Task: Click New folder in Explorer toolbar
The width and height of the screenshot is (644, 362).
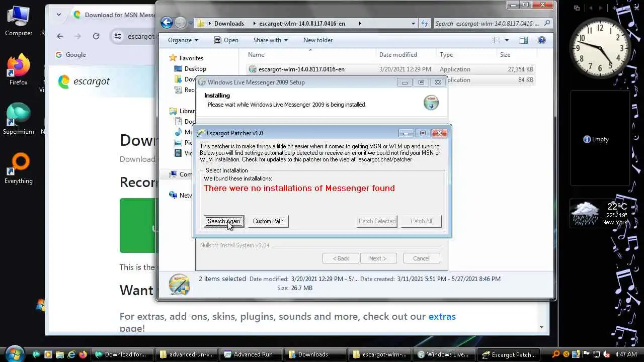Action: [x=318, y=40]
